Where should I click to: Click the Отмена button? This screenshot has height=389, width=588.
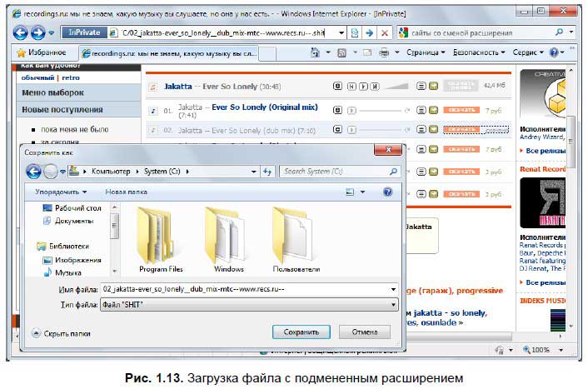click(x=363, y=332)
